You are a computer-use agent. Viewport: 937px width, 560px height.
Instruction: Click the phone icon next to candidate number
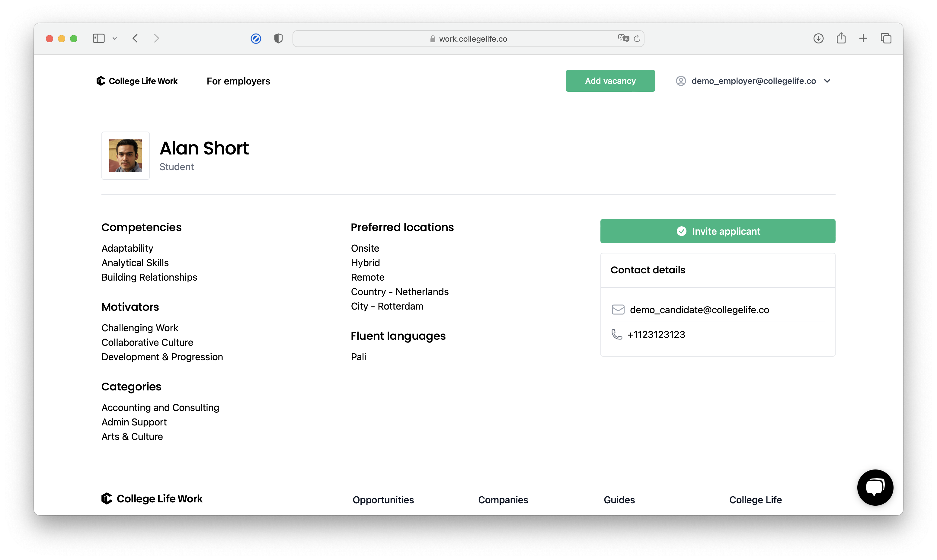click(616, 334)
